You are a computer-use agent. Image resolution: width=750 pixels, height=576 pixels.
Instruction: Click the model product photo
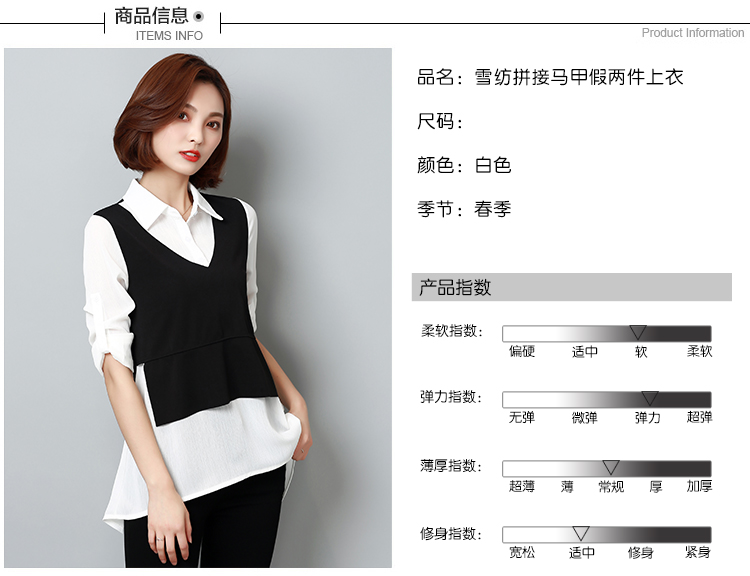pyautogui.click(x=198, y=308)
